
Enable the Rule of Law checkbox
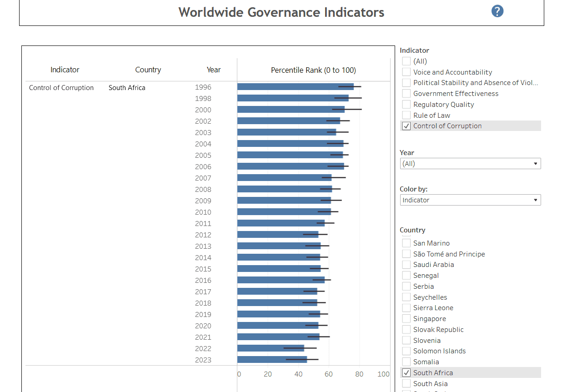(x=406, y=115)
